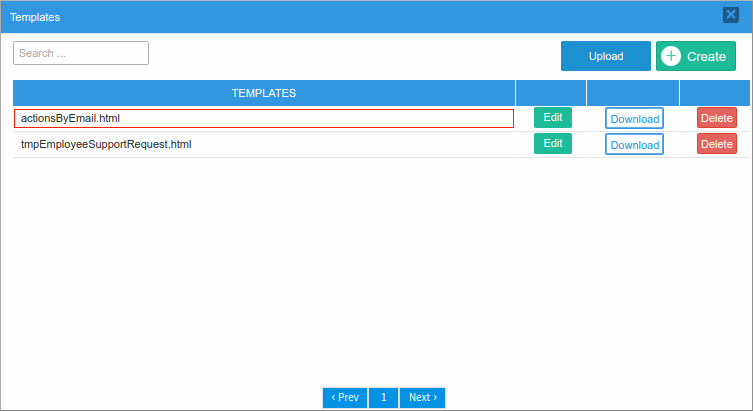The height and width of the screenshot is (411, 753).
Task: Edit the actionsByEmail.html template
Action: [553, 118]
